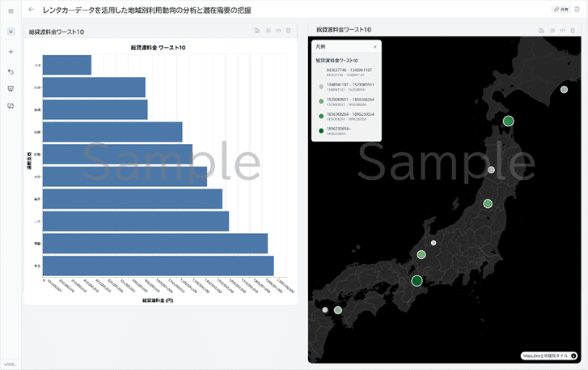
Task: Click the 共有 share button
Action: (x=561, y=10)
